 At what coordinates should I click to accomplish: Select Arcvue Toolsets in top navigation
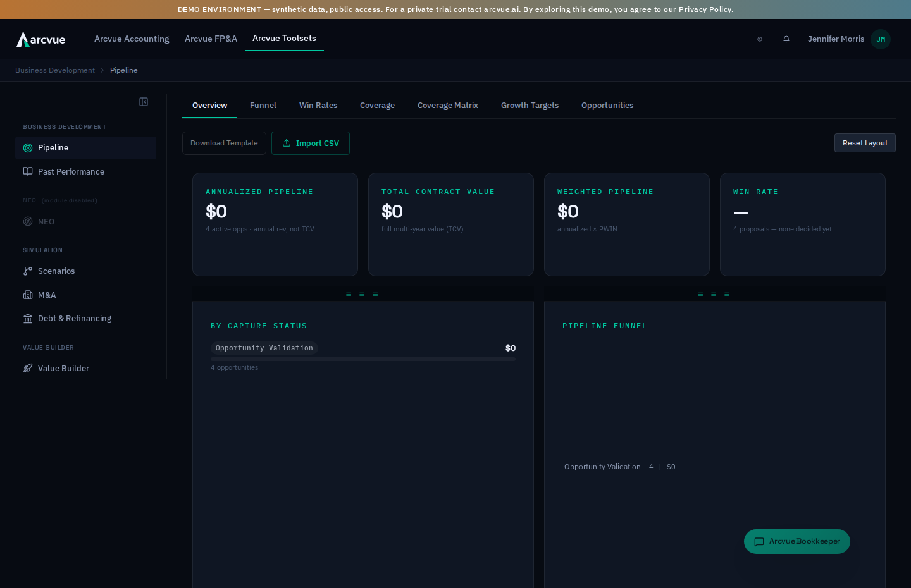point(284,39)
